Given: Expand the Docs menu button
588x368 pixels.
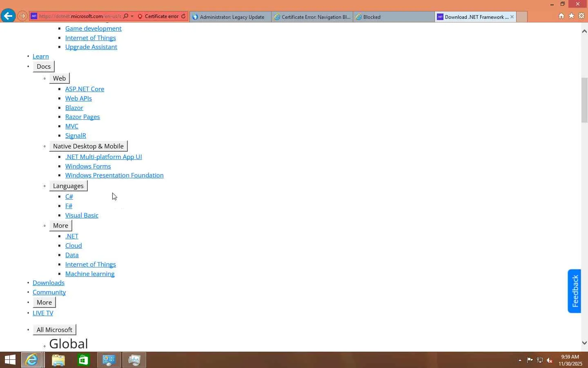Looking at the screenshot, I should [x=44, y=66].
